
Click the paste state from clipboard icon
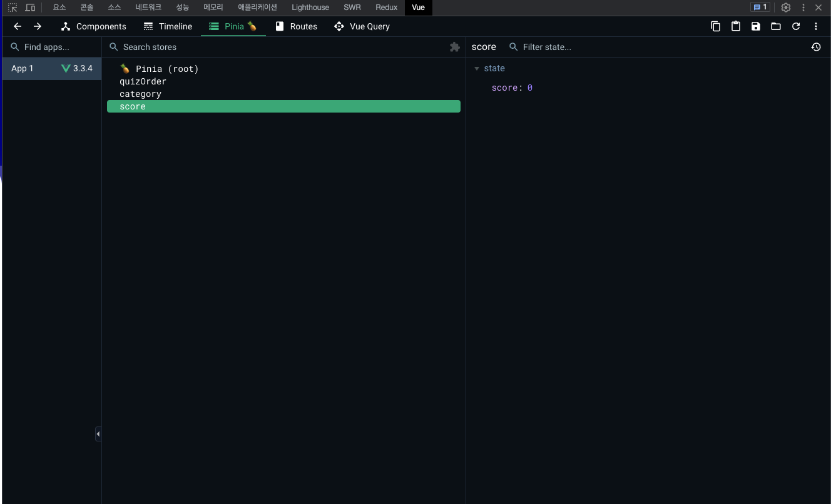(x=736, y=26)
